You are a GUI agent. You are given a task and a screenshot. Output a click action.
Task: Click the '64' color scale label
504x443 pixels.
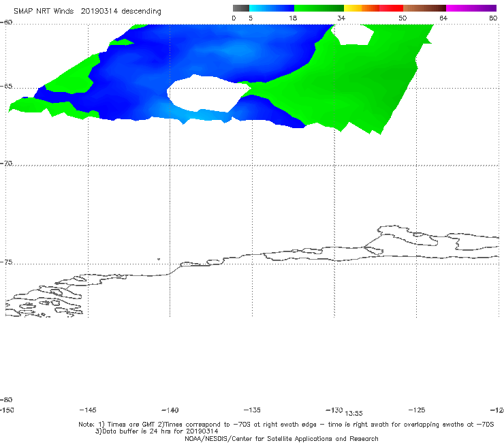coord(443,18)
